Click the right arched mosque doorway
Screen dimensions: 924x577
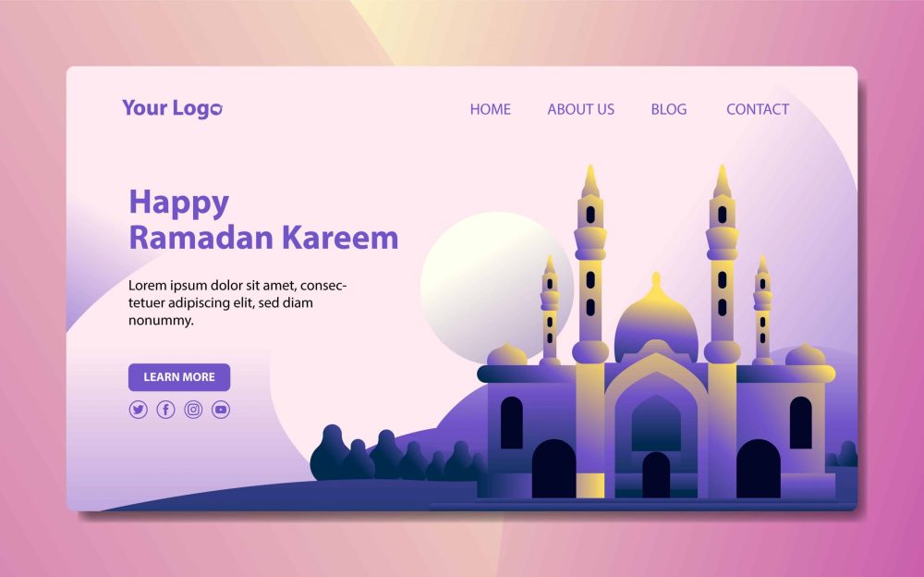(x=759, y=469)
